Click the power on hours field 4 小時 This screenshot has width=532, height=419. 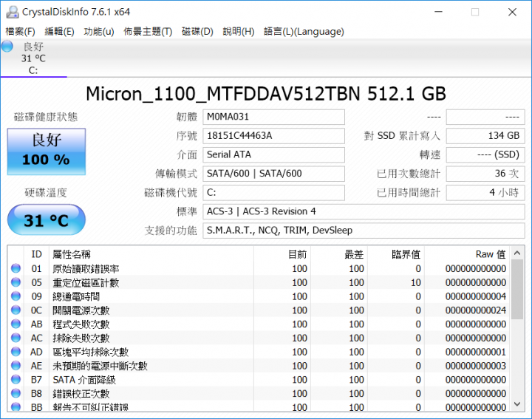pyautogui.click(x=485, y=193)
